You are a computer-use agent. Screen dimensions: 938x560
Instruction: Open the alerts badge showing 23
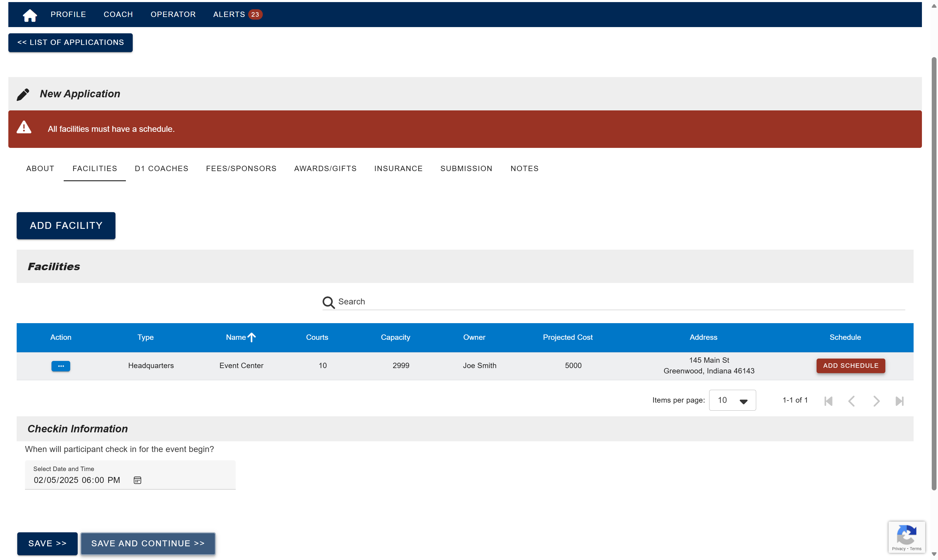[255, 14]
